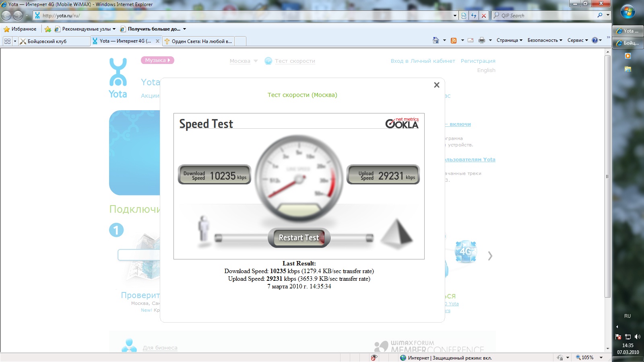The image size is (644, 362).
Task: Open Получить больше до... favorites bar item
Action: [153, 29]
